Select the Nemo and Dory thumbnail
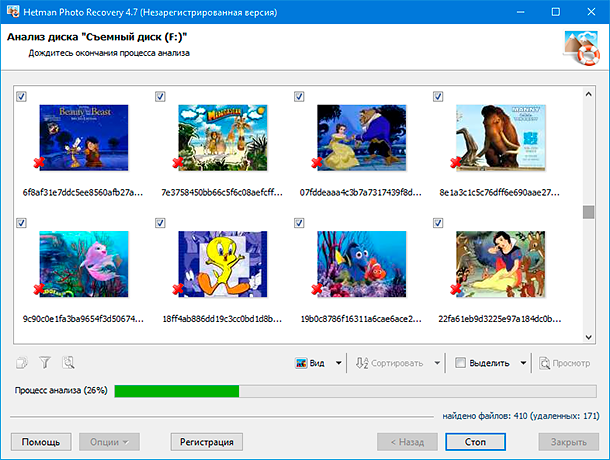 click(x=361, y=264)
